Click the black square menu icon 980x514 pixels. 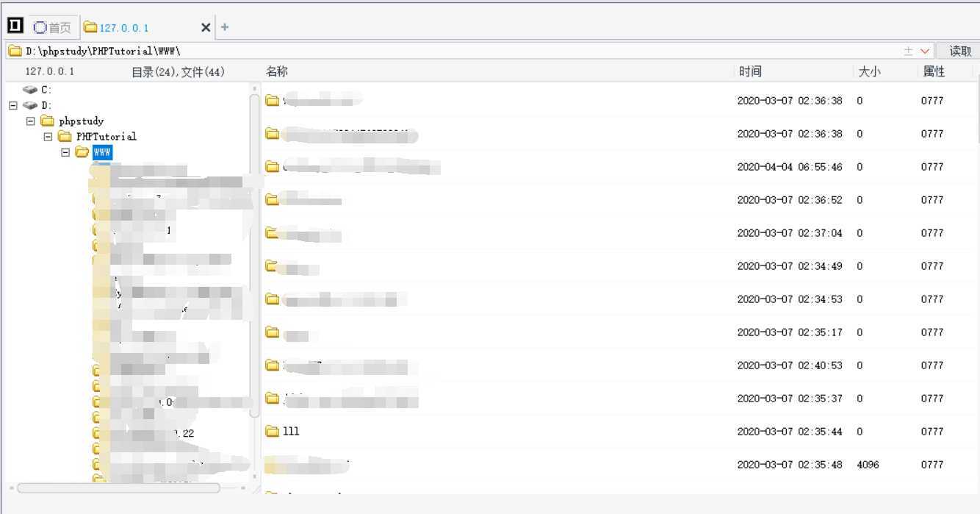coord(15,26)
